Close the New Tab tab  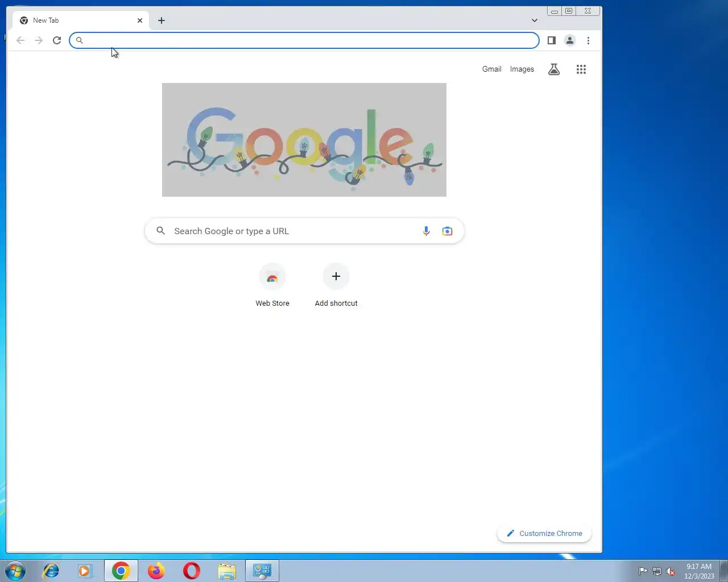click(140, 20)
